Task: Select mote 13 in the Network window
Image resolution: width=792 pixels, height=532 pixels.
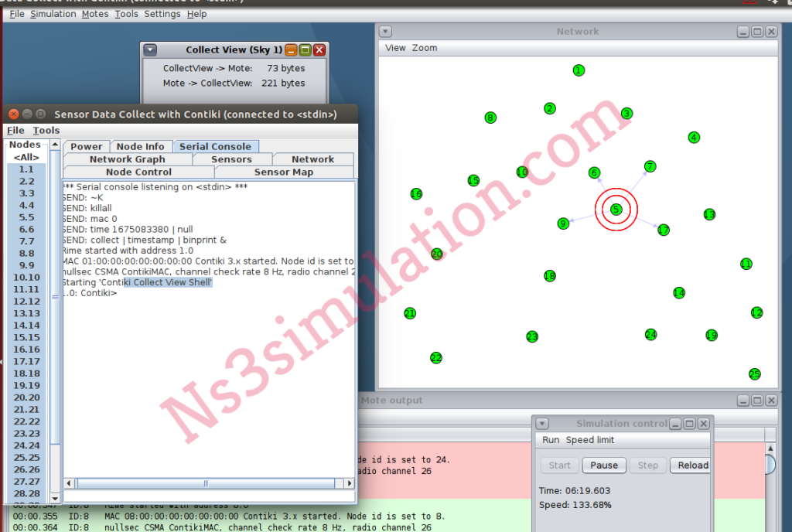Action: click(x=710, y=214)
